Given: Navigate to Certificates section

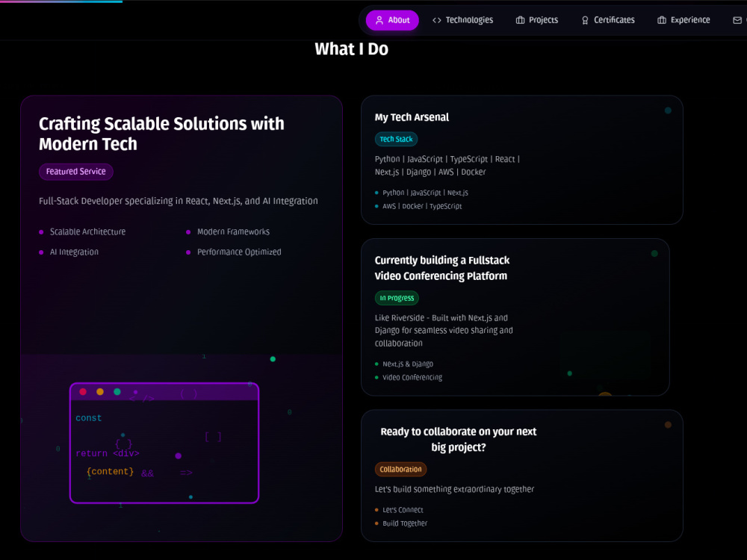Looking at the screenshot, I should pyautogui.click(x=608, y=20).
